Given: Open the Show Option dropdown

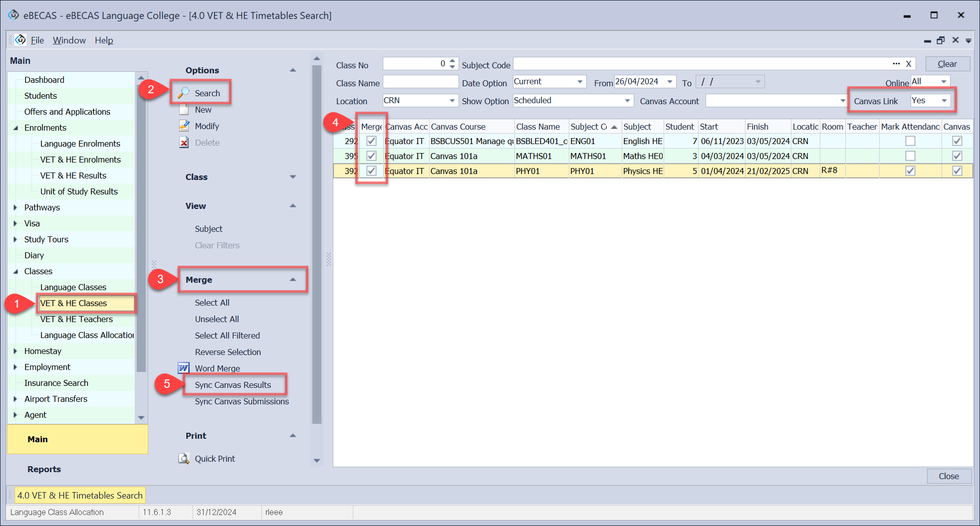Looking at the screenshot, I should click(627, 101).
